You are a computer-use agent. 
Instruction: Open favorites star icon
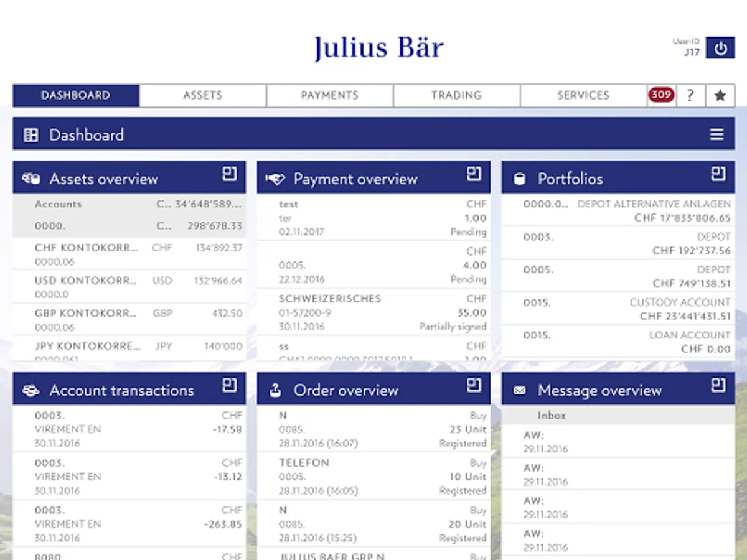(x=720, y=96)
